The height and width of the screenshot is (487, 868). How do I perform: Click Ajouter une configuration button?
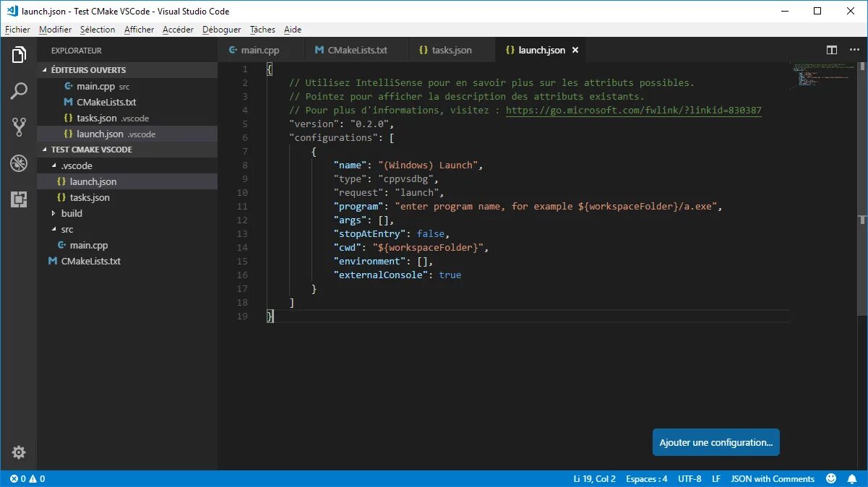coord(716,442)
